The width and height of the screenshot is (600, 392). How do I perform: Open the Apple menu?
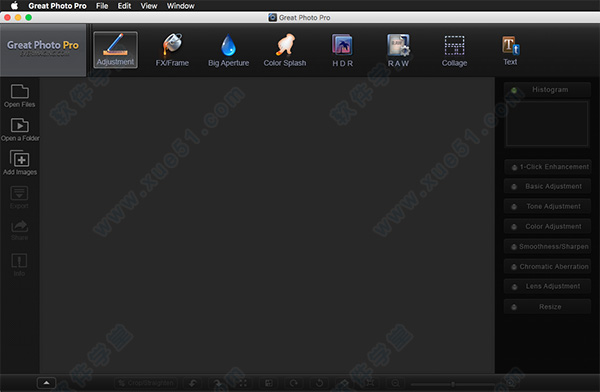pyautogui.click(x=14, y=6)
